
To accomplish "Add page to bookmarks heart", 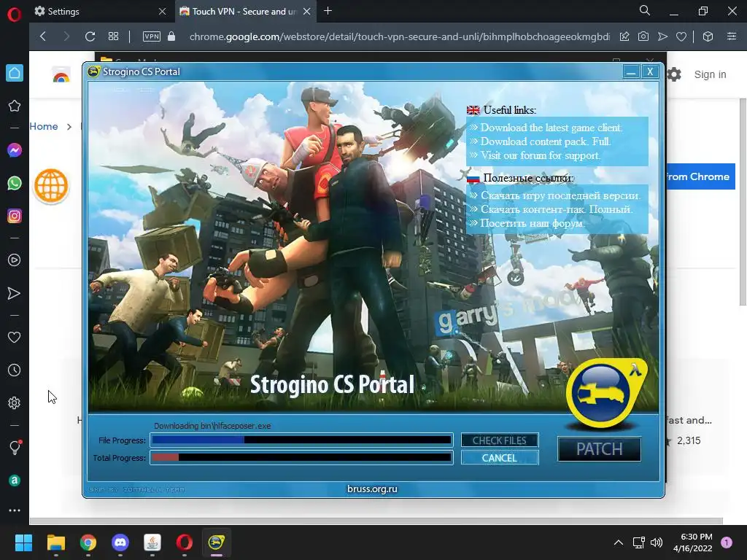I will 681,36.
